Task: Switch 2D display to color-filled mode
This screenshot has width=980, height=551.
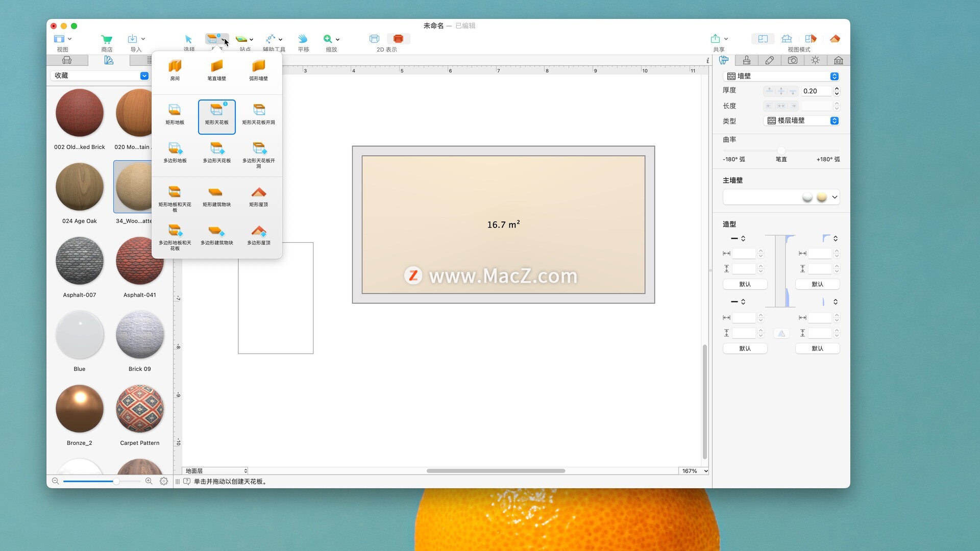Action: 399,39
